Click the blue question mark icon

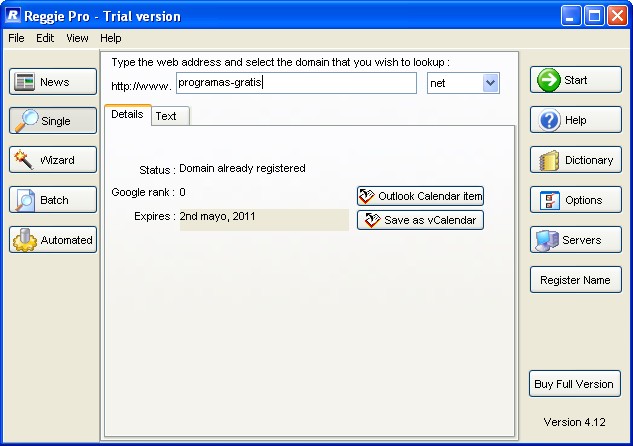(x=549, y=120)
